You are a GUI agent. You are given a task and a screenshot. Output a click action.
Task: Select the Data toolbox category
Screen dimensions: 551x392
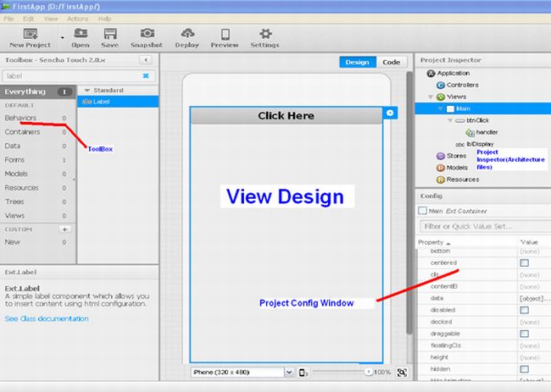pyautogui.click(x=38, y=146)
